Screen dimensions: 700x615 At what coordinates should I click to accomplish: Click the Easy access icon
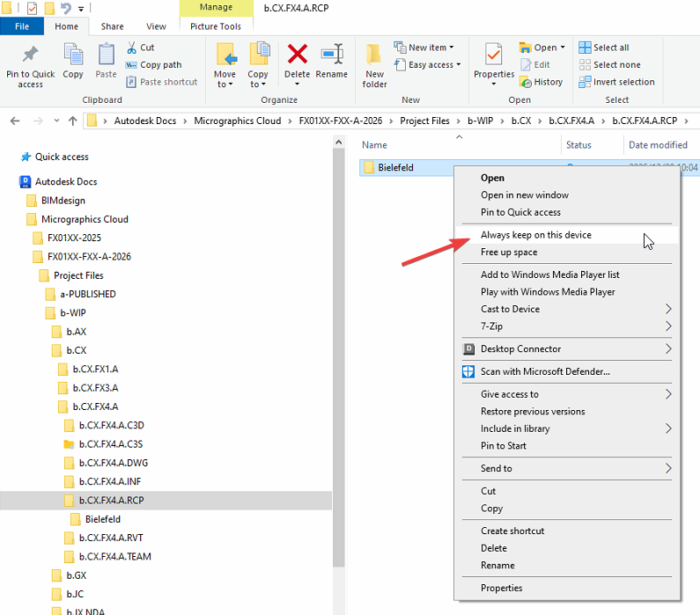point(400,64)
